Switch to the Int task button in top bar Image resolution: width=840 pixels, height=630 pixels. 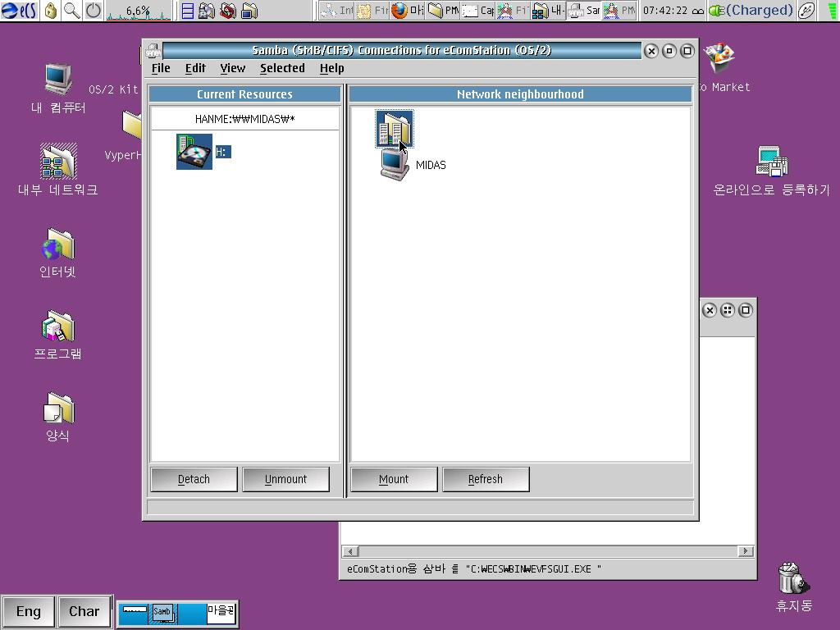pos(337,11)
